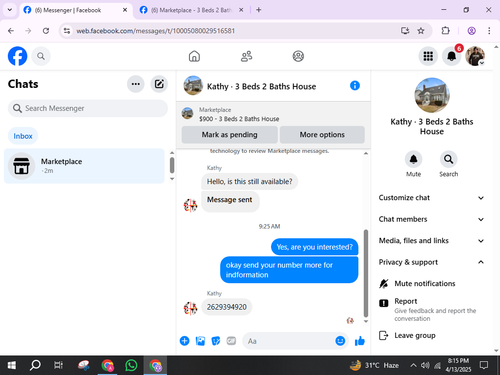Go to the Home icon
Screen dimensions: 500x375
point(194,56)
